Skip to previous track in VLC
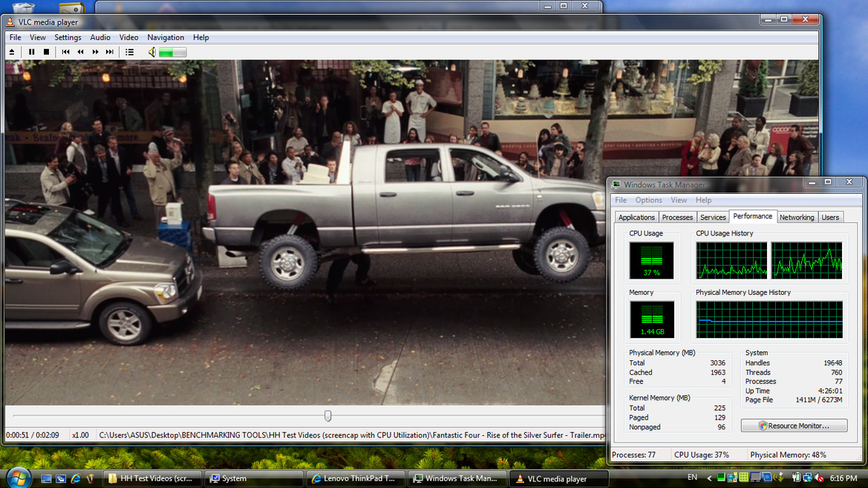The image size is (868, 488). tap(66, 52)
